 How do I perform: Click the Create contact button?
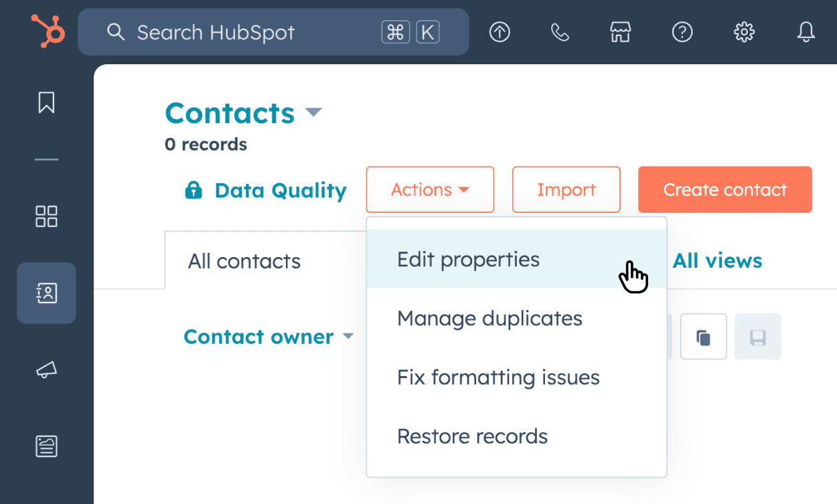[725, 189]
